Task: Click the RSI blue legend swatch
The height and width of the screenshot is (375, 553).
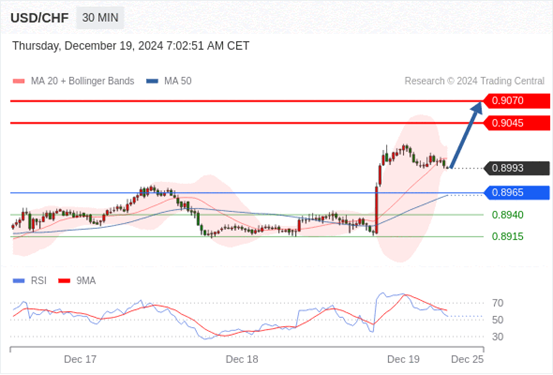Action: coord(19,281)
